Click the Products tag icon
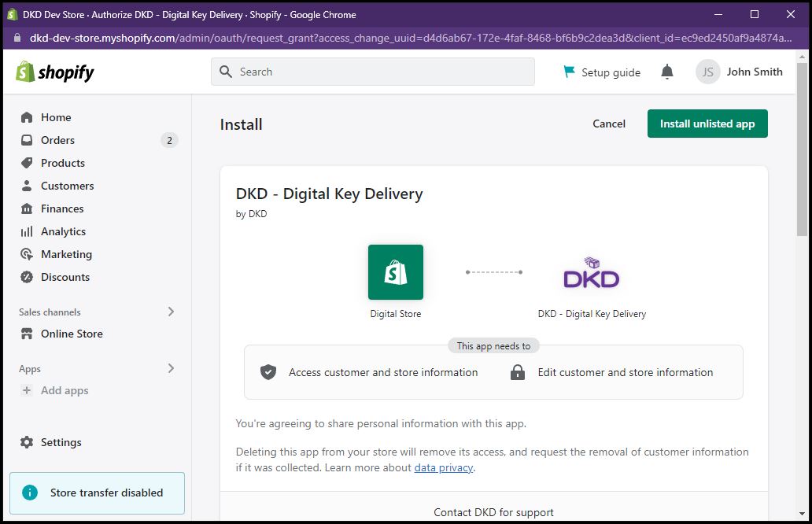Screen dimensions: 812x524 pos(27,163)
